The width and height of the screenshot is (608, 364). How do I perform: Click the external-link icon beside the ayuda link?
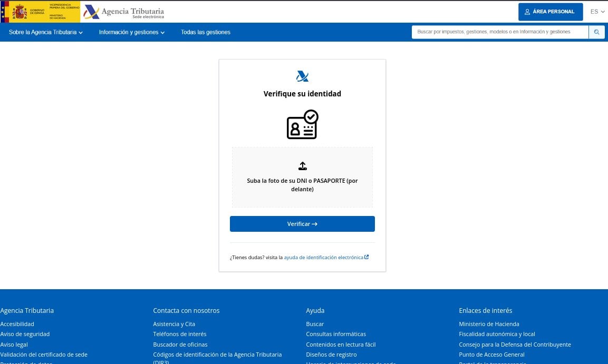click(367, 257)
